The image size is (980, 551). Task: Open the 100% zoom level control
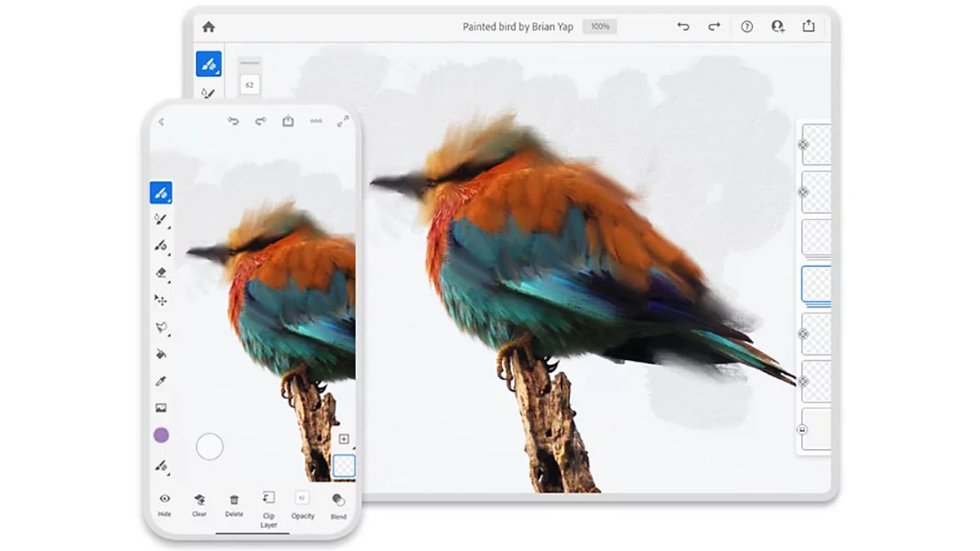tap(600, 26)
